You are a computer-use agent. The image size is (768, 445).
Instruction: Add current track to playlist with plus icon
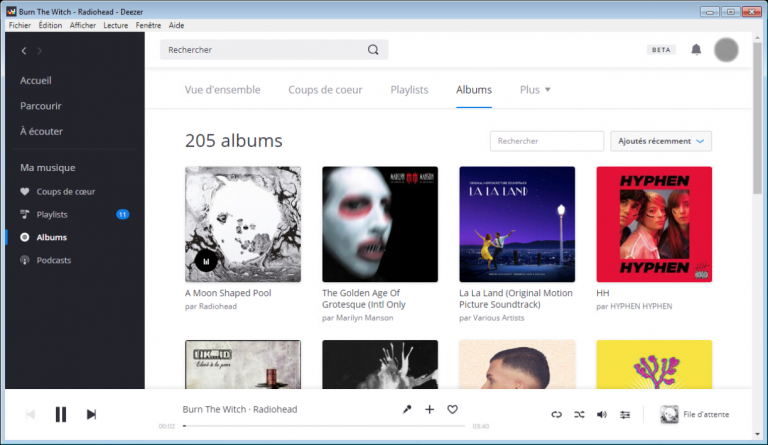[430, 409]
